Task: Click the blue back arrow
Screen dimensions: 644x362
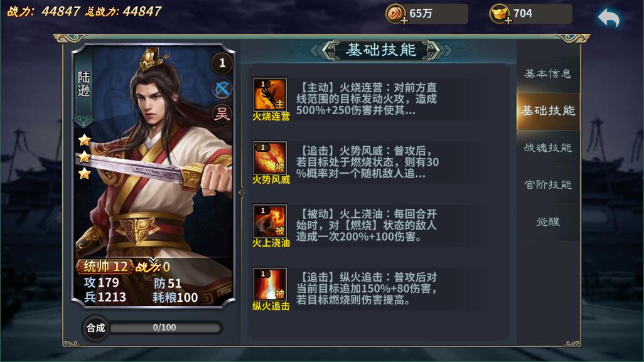Action: (x=609, y=18)
